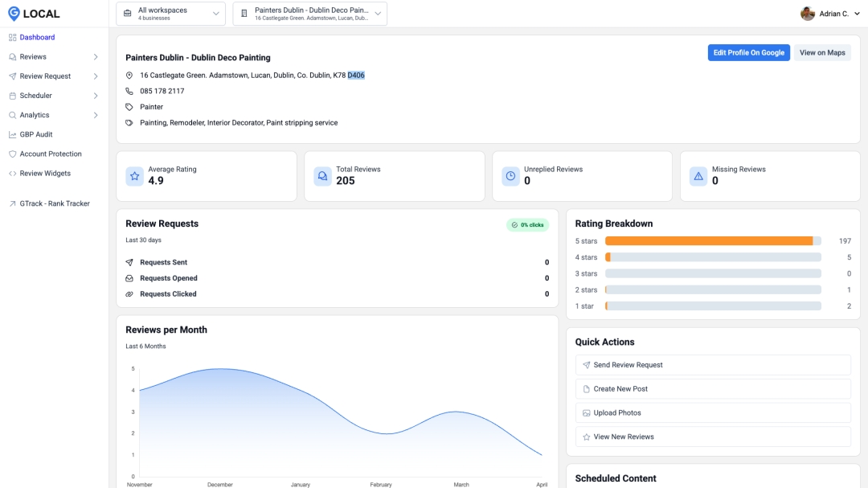
Task: Click Edit Profile On Google button
Action: point(748,53)
